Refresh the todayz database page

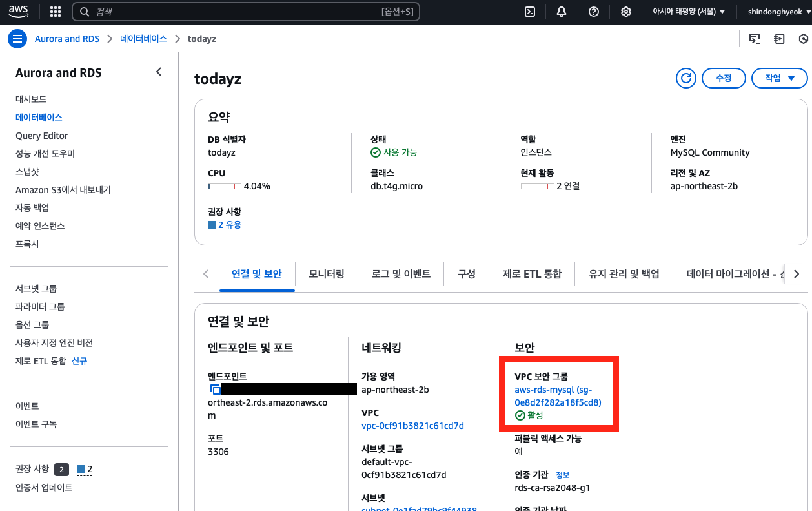pyautogui.click(x=685, y=78)
